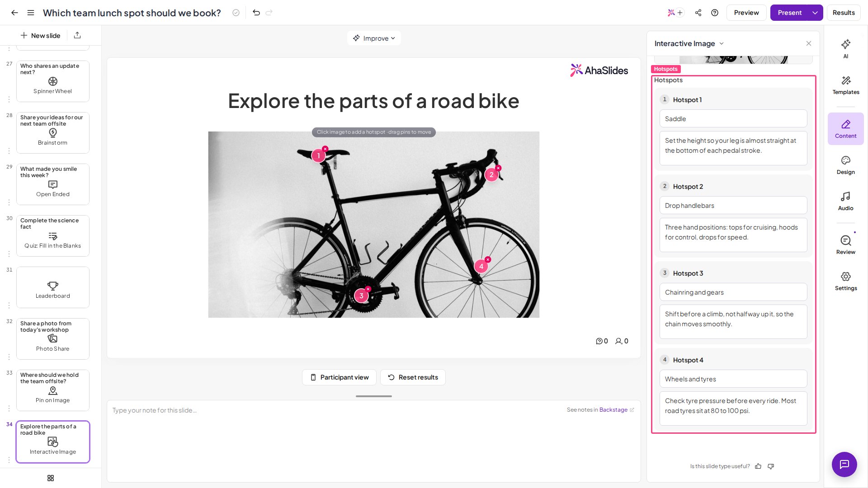Select the Pin on Image slide 33
Viewport: 868px width, 488px height.
[53, 390]
